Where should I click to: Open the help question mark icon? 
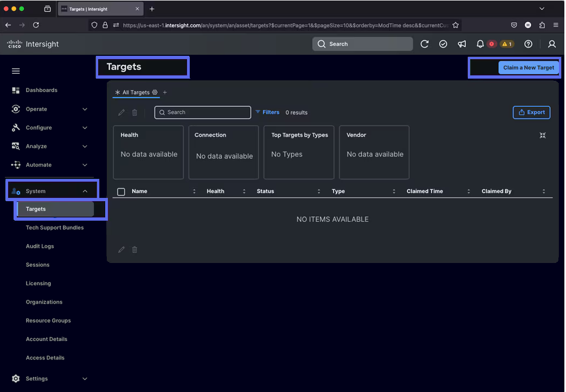coord(528,44)
